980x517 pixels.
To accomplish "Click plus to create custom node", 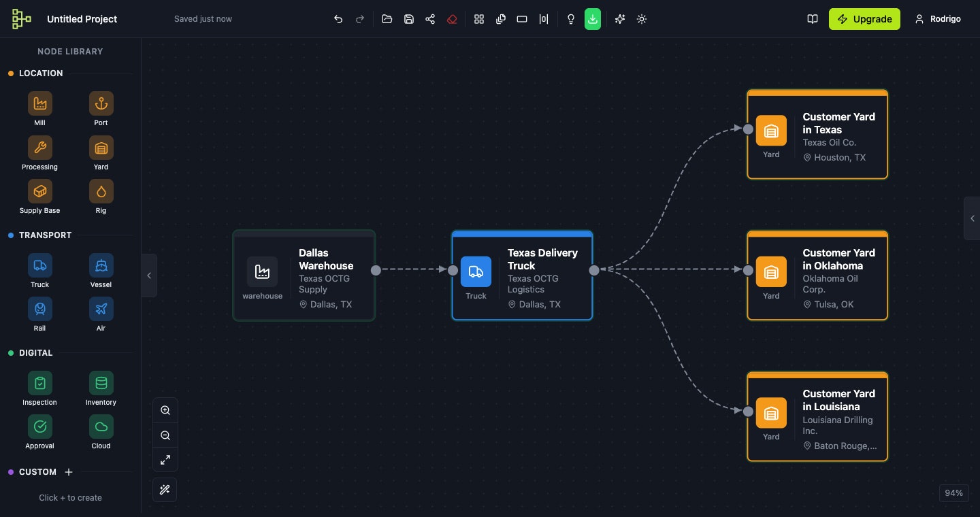I will [x=68, y=471].
